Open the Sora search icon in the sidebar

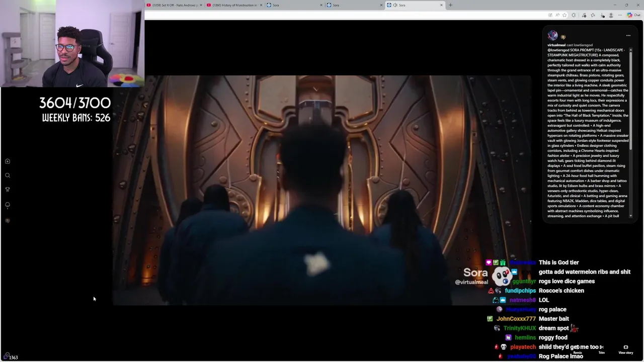[8, 175]
